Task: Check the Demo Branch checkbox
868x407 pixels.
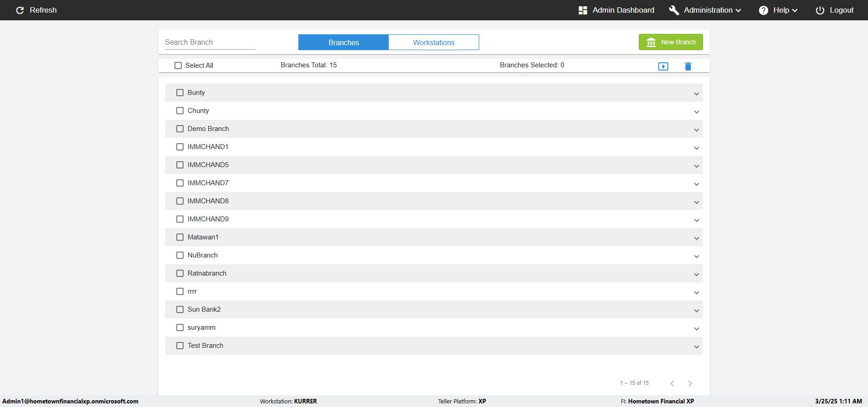Action: (180, 129)
